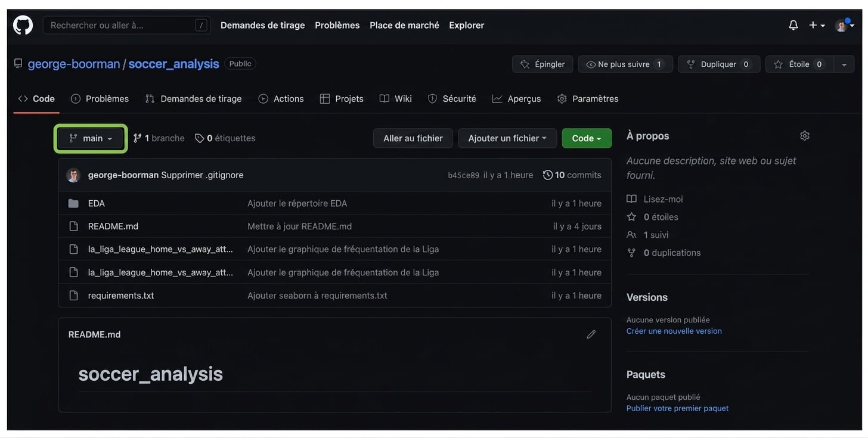
Task: Open Demandes de tirage in top navigation
Action: click(263, 25)
